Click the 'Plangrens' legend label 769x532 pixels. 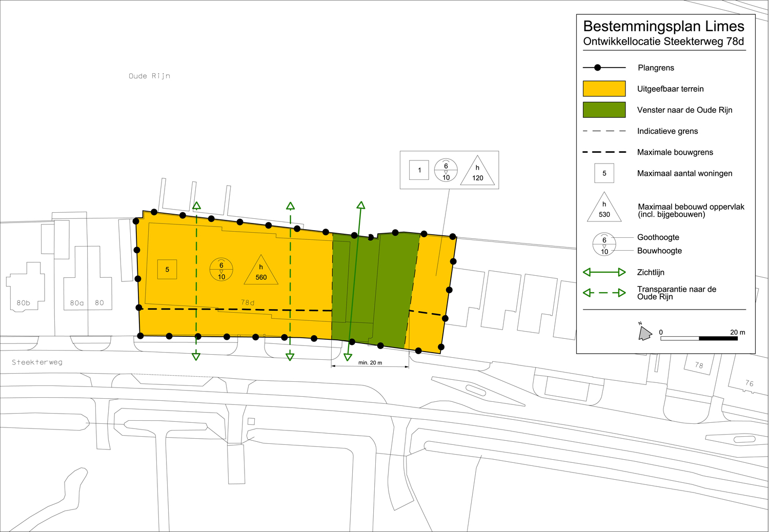pos(656,68)
